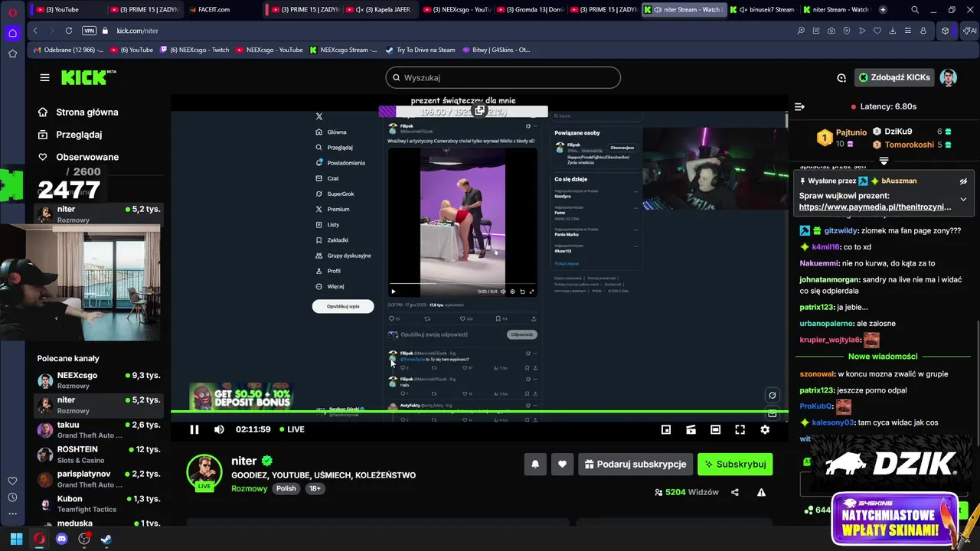Click the Polish language tag
The width and height of the screenshot is (980, 551).
point(286,488)
